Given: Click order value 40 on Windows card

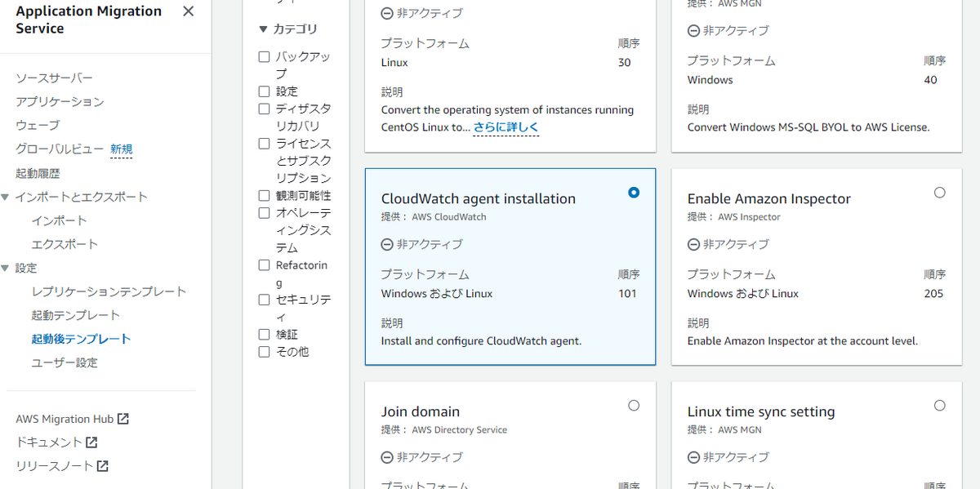Looking at the screenshot, I should [x=931, y=80].
